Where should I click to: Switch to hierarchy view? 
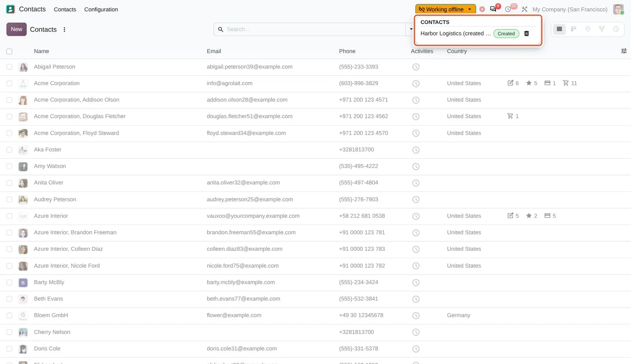pos(602,29)
